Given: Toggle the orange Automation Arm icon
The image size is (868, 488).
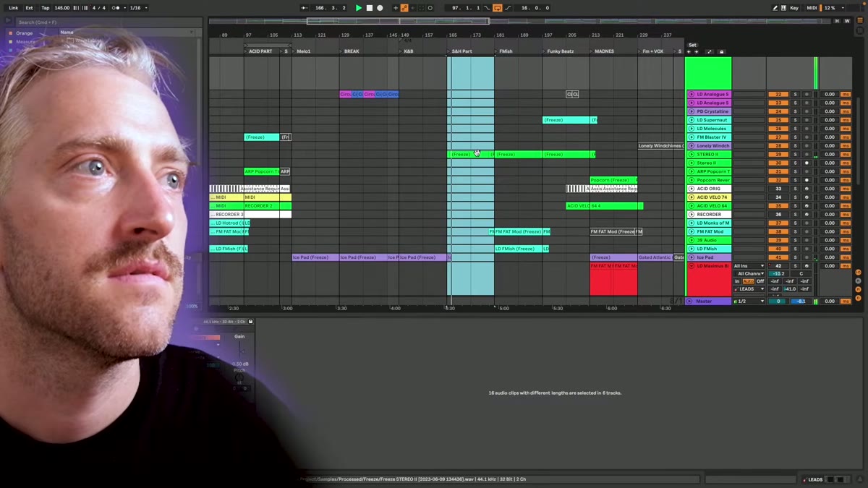Looking at the screenshot, I should [404, 8].
